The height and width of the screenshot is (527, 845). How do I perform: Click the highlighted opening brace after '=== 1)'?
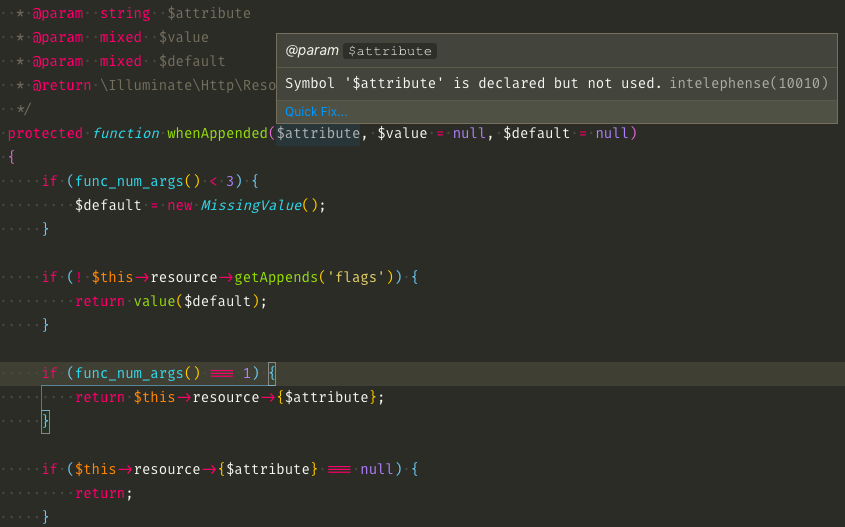[272, 373]
